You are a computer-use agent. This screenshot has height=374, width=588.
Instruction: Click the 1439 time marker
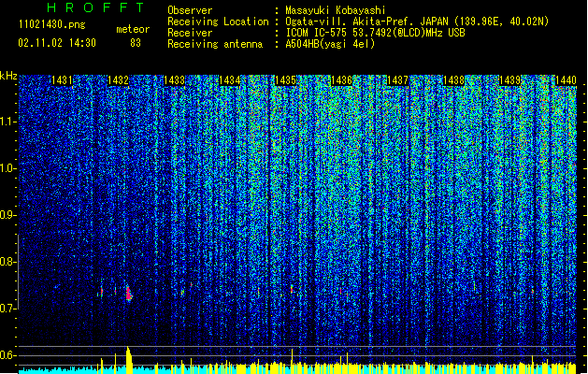(509, 80)
